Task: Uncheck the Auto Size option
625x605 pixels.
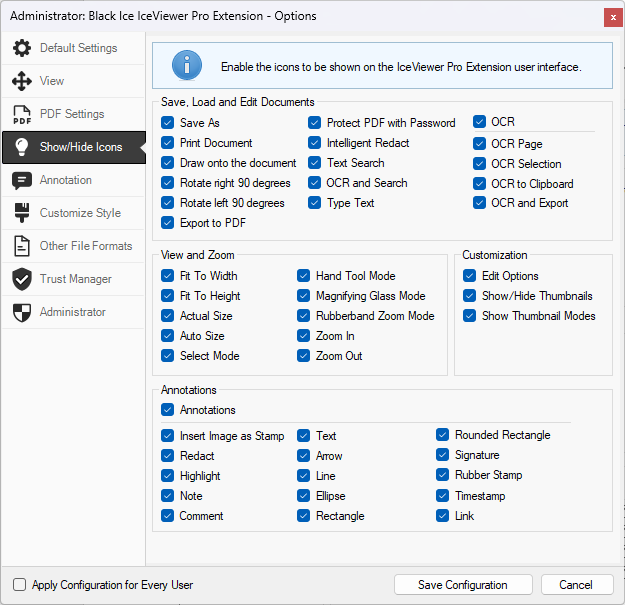Action: click(167, 336)
